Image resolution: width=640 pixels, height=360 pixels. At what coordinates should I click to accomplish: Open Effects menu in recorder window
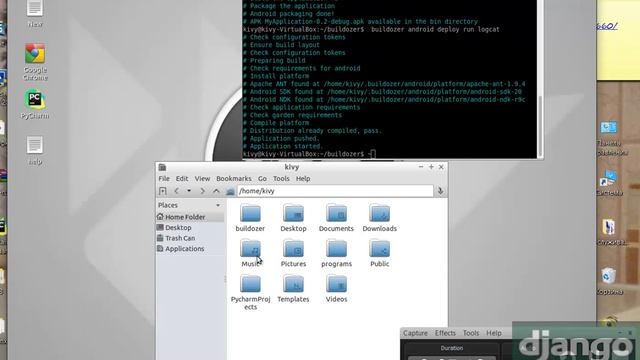(x=445, y=333)
